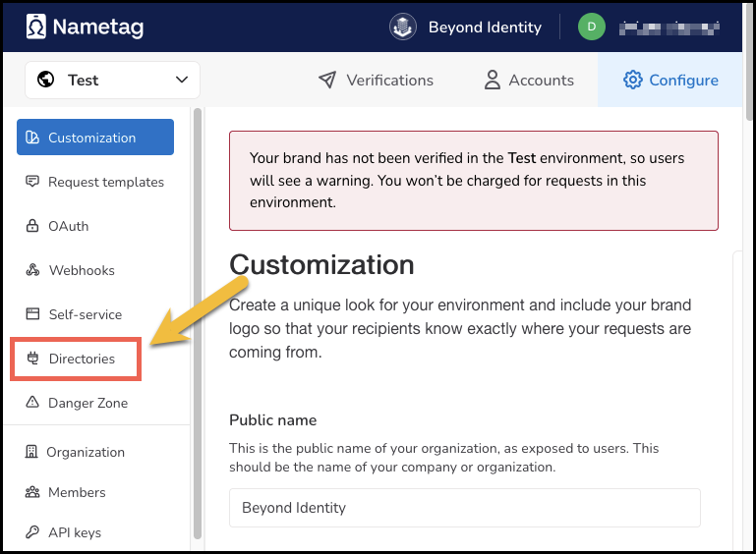
Task: Expand the Test environment dropdown
Action: tap(181, 80)
